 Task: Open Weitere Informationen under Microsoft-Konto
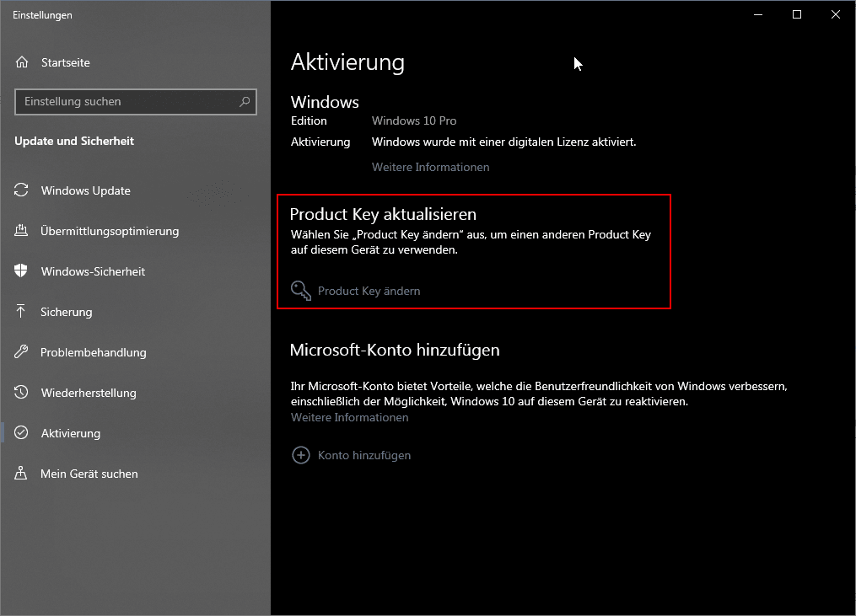[x=349, y=417]
